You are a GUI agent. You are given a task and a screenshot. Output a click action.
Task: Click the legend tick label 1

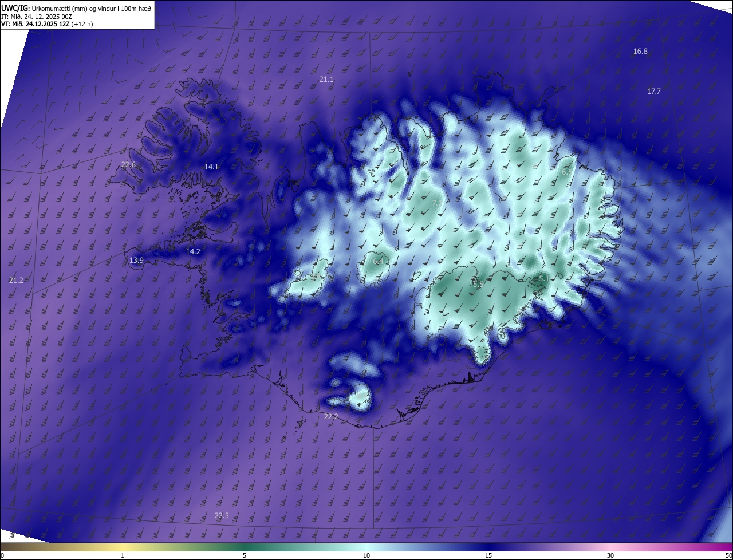click(123, 556)
